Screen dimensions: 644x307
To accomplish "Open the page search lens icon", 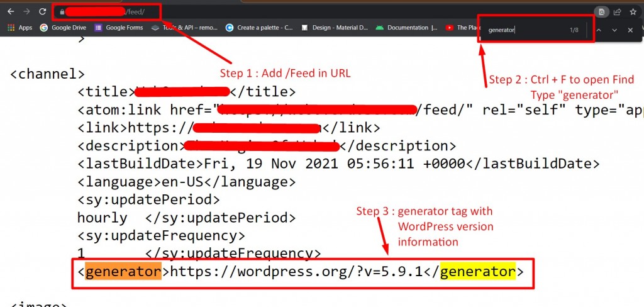I will [602, 12].
